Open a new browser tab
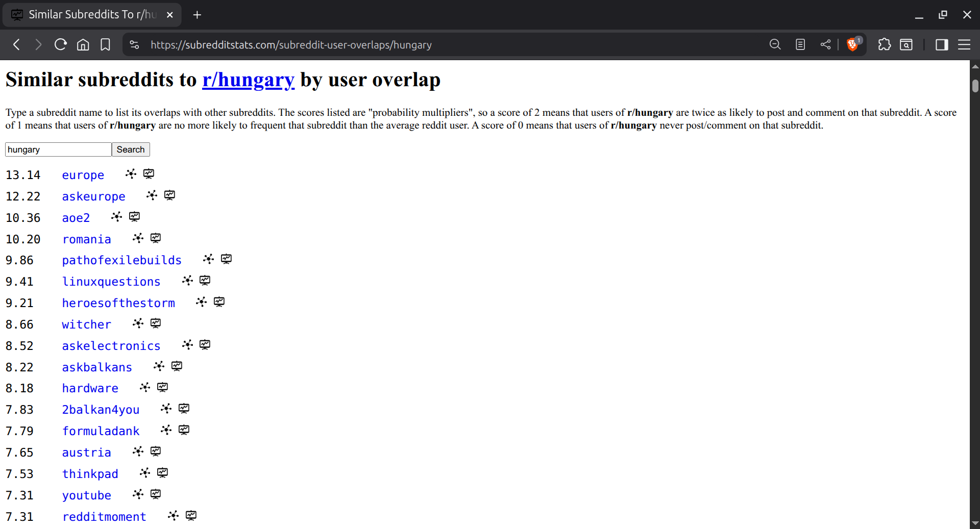 point(197,15)
